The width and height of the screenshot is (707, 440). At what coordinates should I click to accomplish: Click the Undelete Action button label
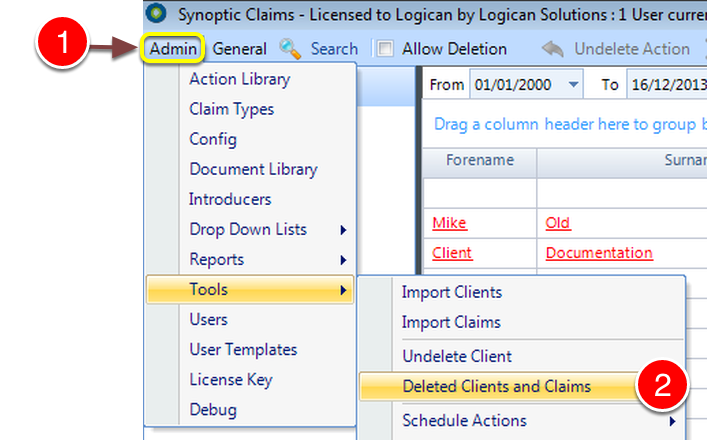632,49
